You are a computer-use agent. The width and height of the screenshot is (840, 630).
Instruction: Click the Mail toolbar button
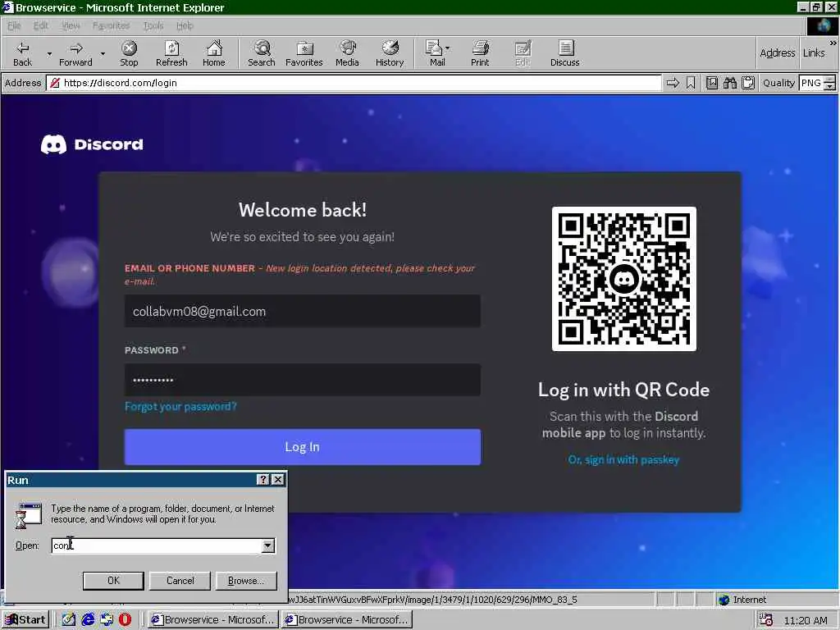tap(435, 53)
